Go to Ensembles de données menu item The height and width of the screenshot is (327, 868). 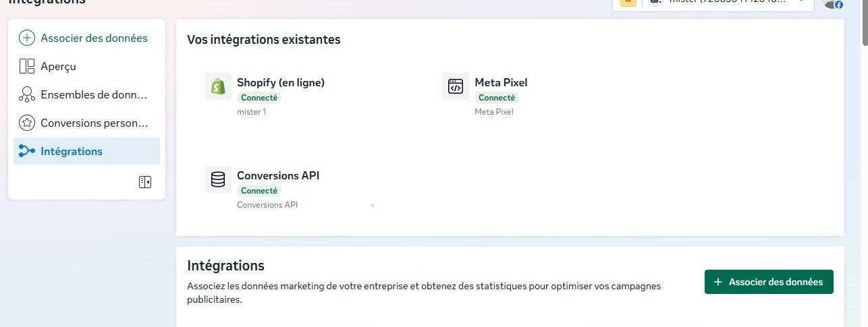coord(93,94)
